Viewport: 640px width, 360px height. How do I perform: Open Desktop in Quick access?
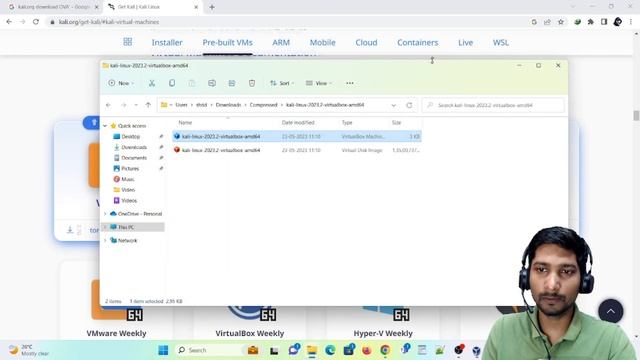[x=131, y=137]
